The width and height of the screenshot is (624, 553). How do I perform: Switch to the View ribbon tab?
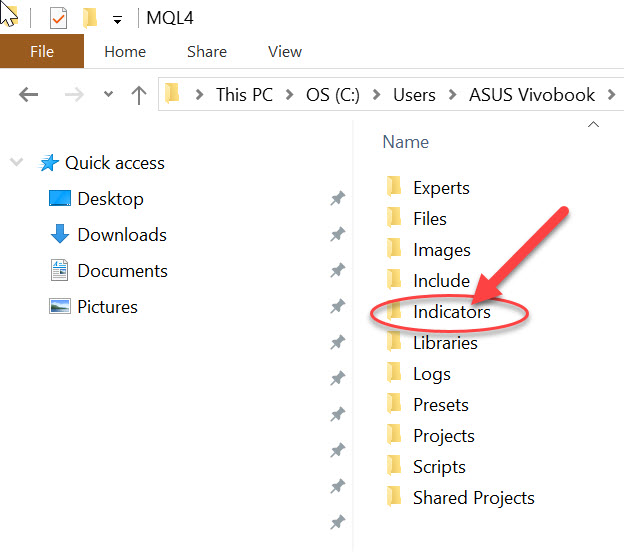[x=285, y=52]
